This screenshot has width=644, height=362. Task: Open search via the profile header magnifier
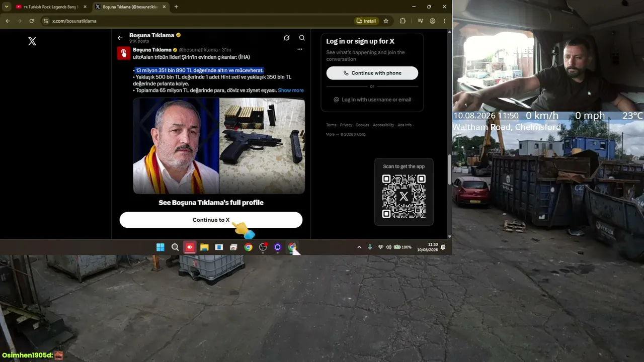pyautogui.click(x=302, y=38)
